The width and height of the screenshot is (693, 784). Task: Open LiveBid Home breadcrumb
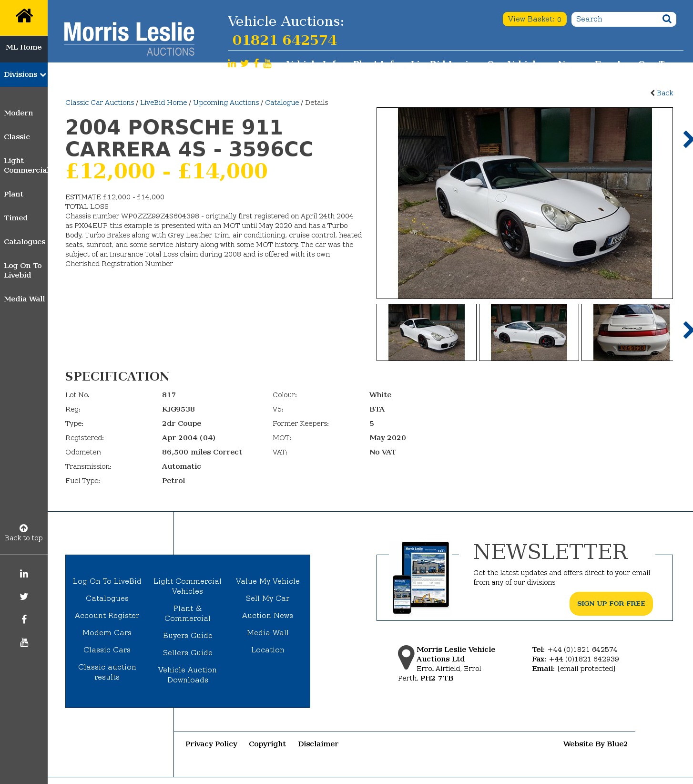click(163, 103)
